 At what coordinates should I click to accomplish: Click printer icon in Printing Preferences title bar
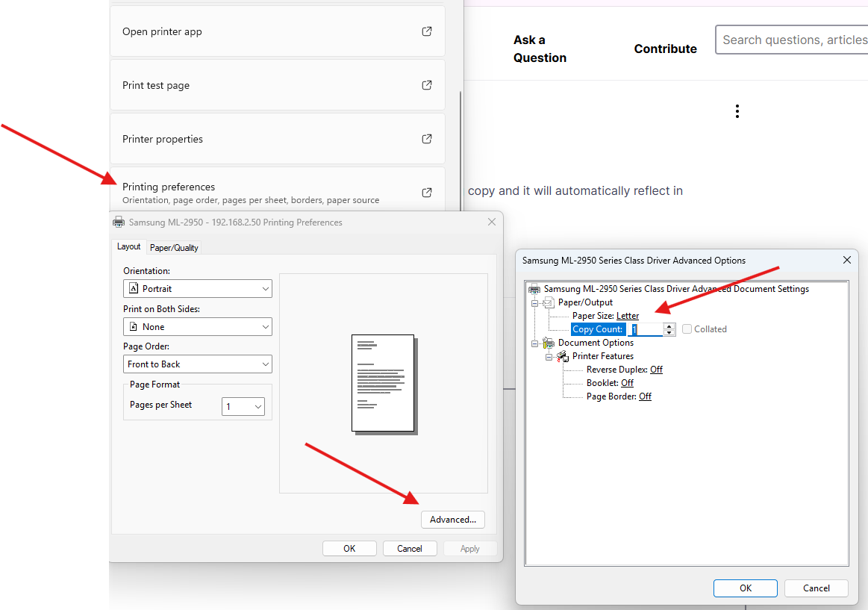[119, 222]
